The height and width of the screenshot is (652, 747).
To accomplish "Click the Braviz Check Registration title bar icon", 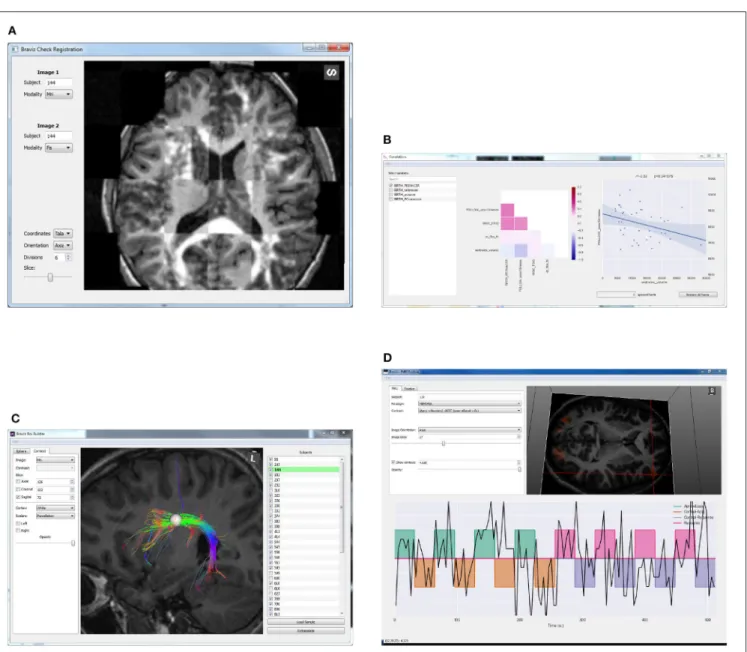I will coord(15,49).
